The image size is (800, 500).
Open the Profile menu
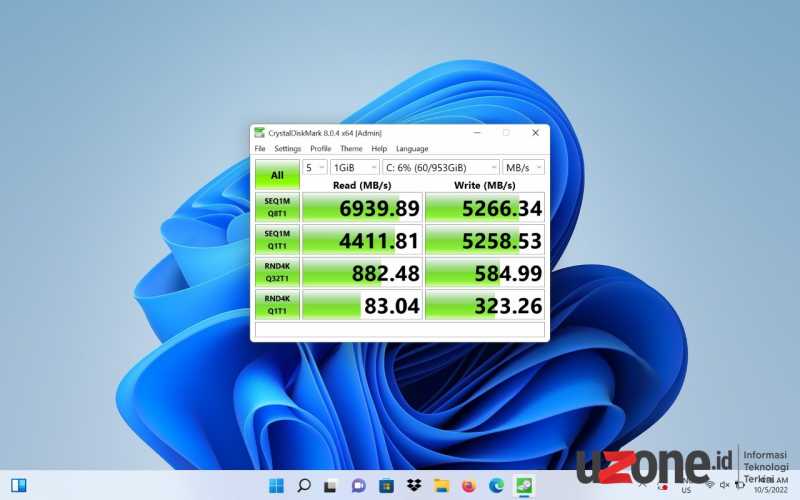click(x=320, y=148)
